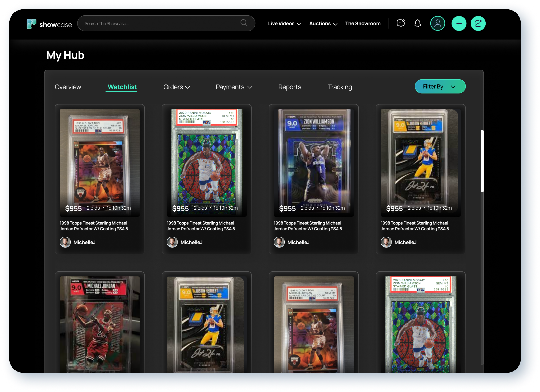540x392 pixels.
Task: Expand the Payments tab dropdown
Action: tap(234, 87)
